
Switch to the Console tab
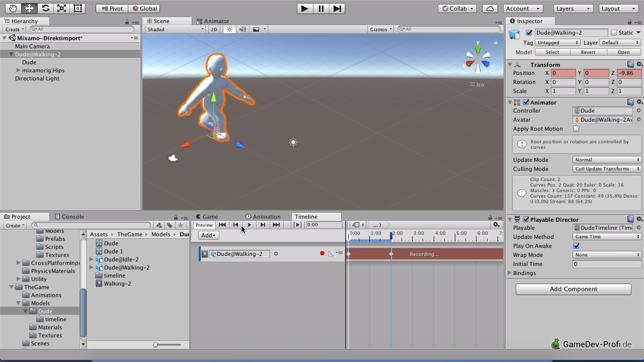[69, 217]
